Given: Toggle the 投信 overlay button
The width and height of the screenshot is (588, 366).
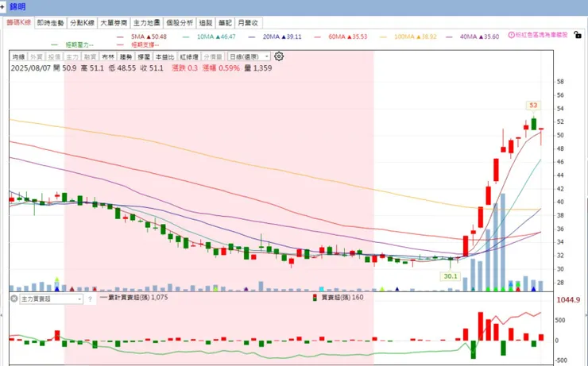Looking at the screenshot, I should pos(54,57).
